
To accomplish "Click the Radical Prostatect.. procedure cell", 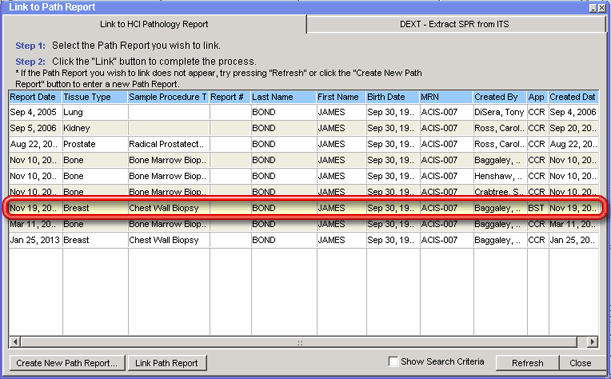I will (169, 144).
